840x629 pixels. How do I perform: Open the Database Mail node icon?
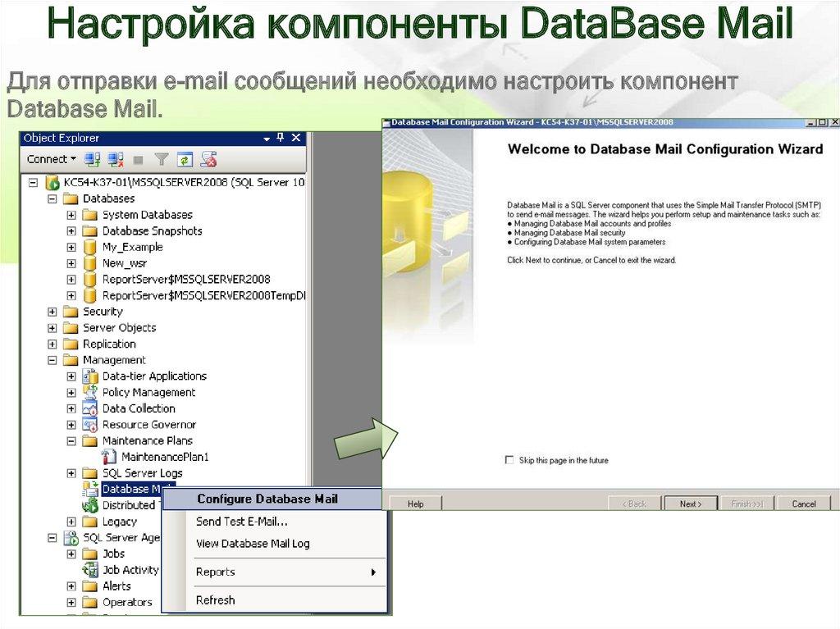[90, 489]
